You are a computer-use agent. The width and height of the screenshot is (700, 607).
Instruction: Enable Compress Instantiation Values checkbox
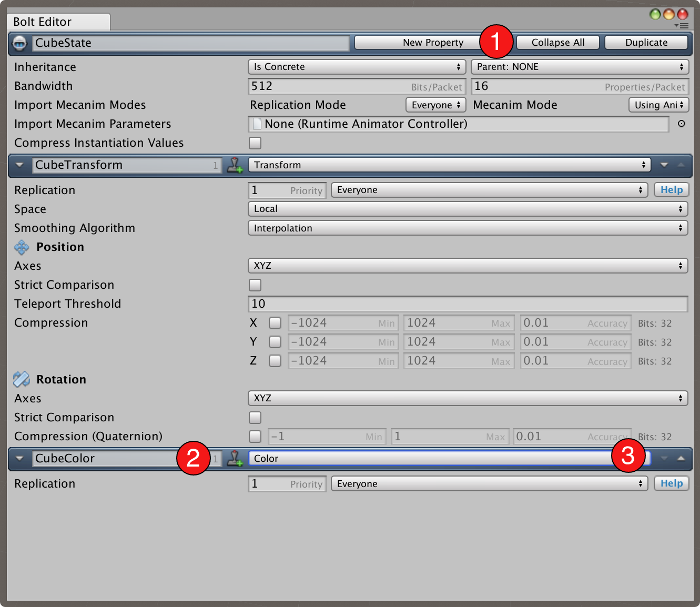tap(255, 143)
